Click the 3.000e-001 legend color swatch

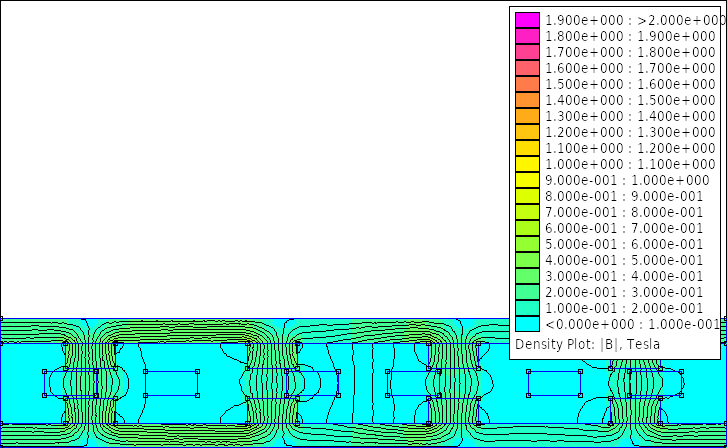coord(527,276)
